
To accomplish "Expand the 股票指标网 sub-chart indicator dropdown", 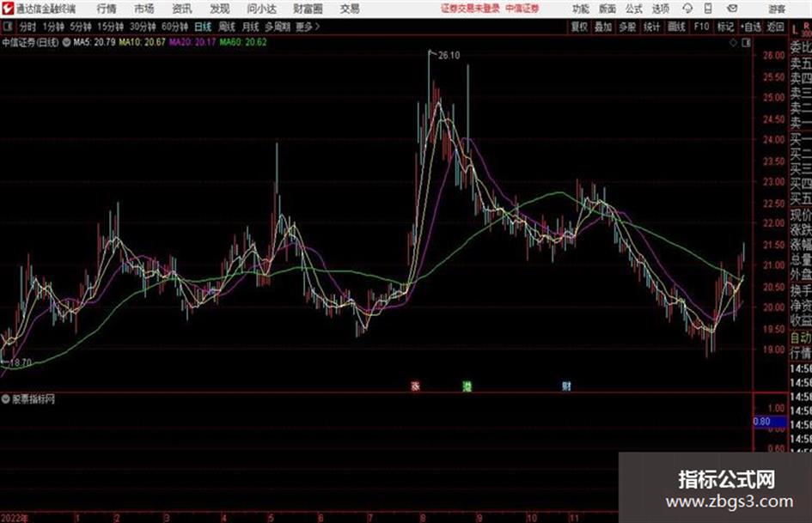I will click(6, 399).
